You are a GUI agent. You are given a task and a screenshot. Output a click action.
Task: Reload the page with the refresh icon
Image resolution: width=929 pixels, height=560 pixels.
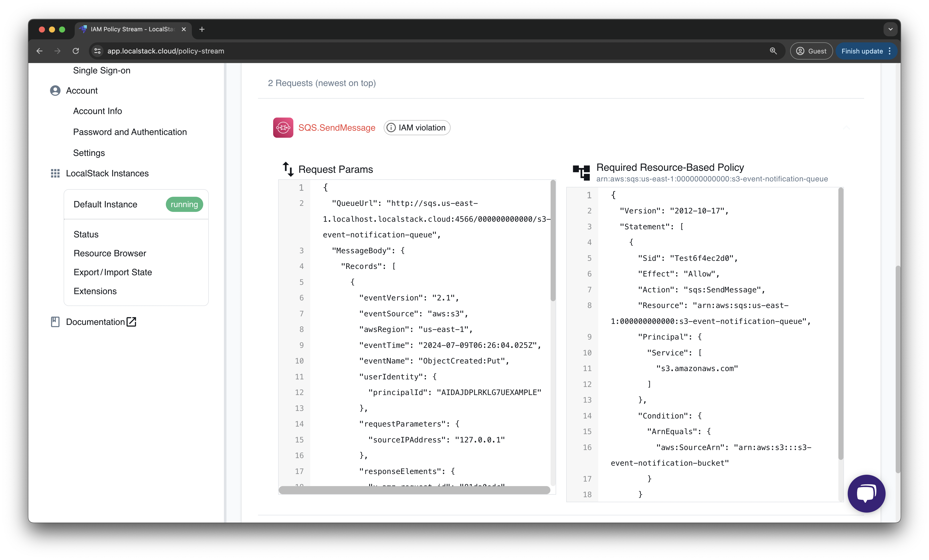click(x=76, y=51)
